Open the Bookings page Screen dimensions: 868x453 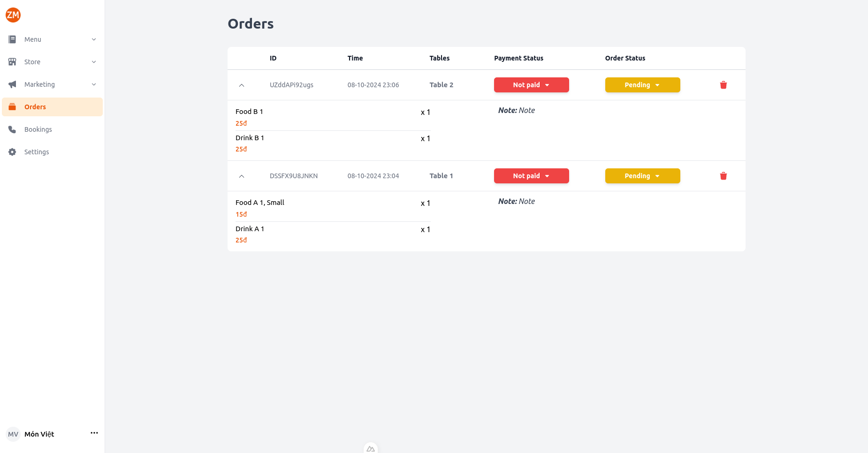coord(38,129)
